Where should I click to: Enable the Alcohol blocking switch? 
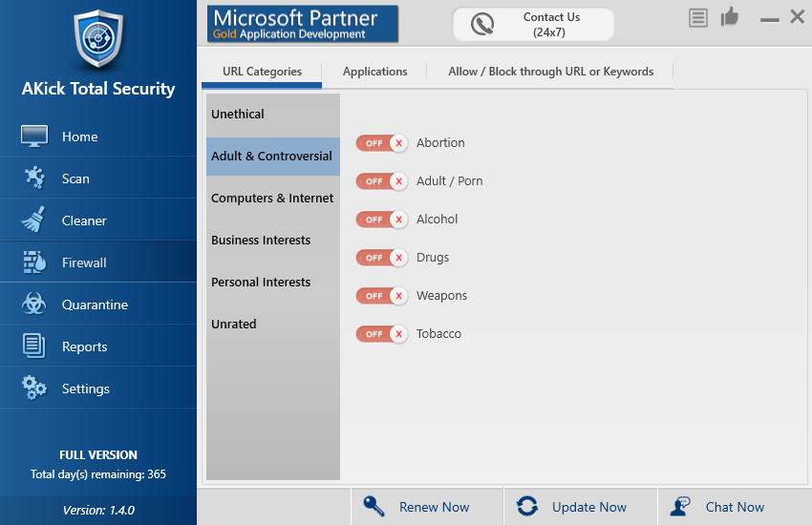tap(382, 220)
